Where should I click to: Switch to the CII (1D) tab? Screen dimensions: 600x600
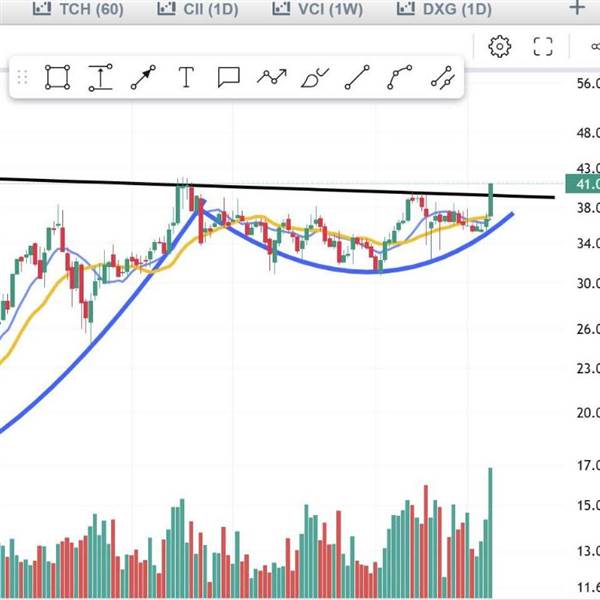coord(198,9)
